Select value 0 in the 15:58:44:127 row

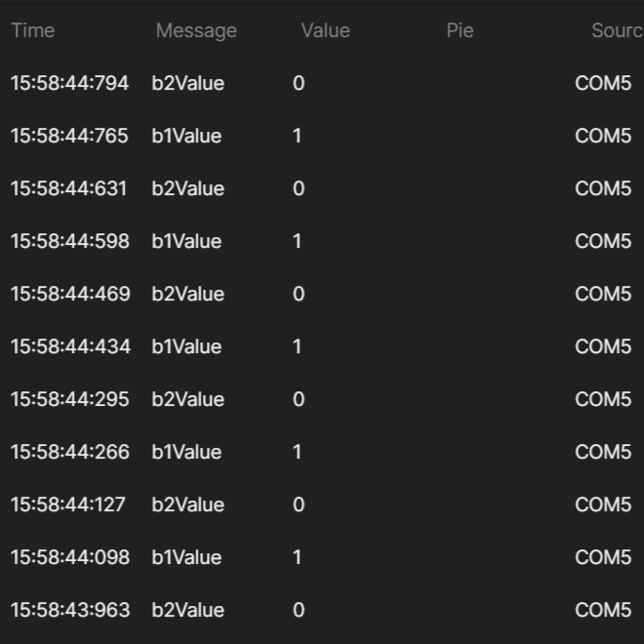(299, 504)
